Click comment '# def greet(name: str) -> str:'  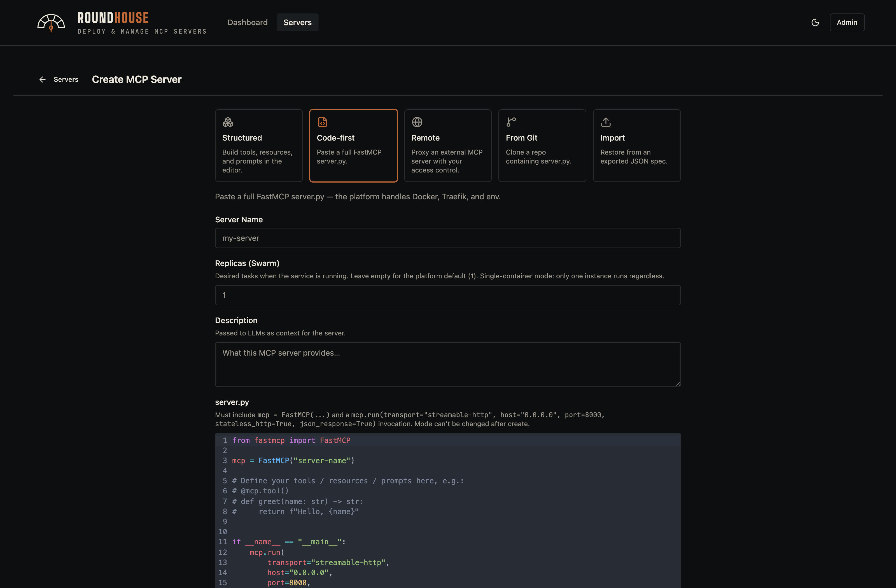click(297, 501)
